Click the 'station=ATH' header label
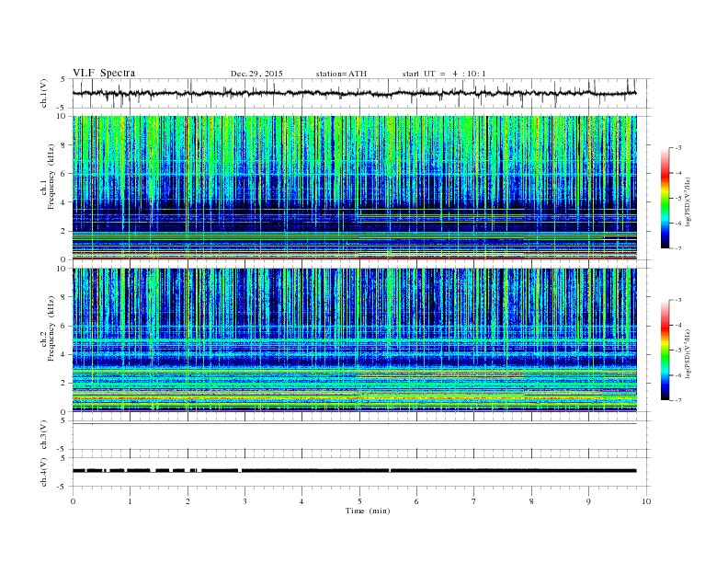The width and height of the screenshot is (728, 563). pyautogui.click(x=341, y=74)
